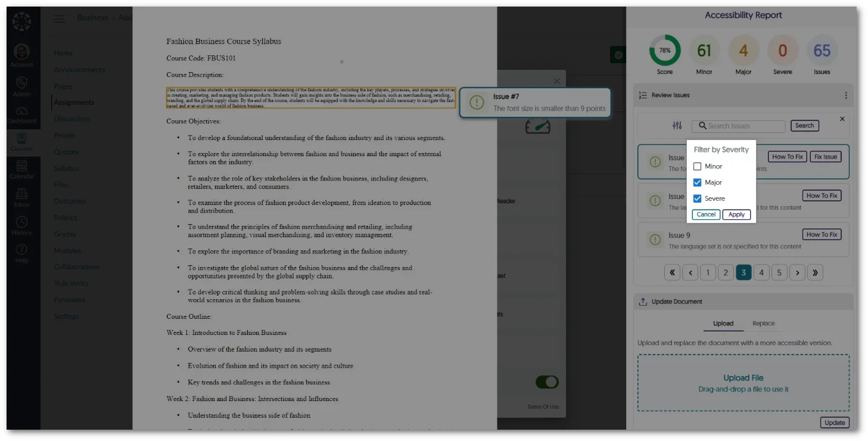Expand the hamburger navigation menu
Screen dimensions: 868x441
[59, 18]
